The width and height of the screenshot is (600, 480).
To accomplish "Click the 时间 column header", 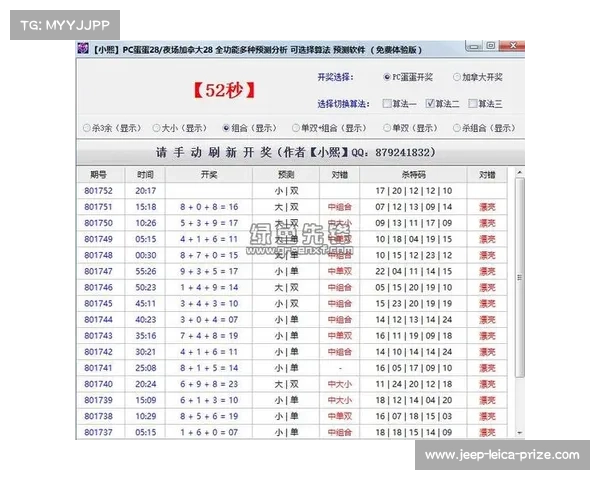I will 145,175.
